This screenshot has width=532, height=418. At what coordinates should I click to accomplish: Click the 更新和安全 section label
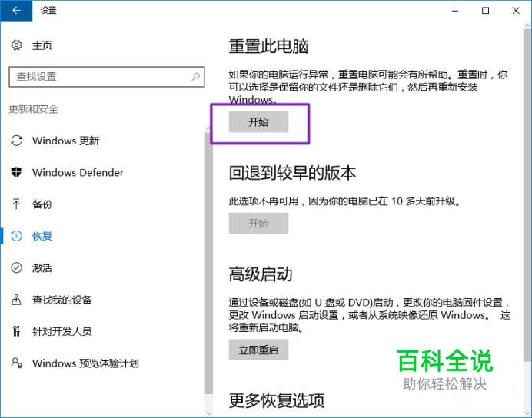point(33,109)
